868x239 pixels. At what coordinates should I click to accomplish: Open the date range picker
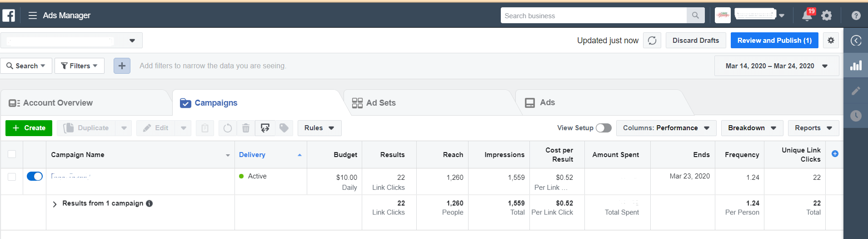point(777,66)
